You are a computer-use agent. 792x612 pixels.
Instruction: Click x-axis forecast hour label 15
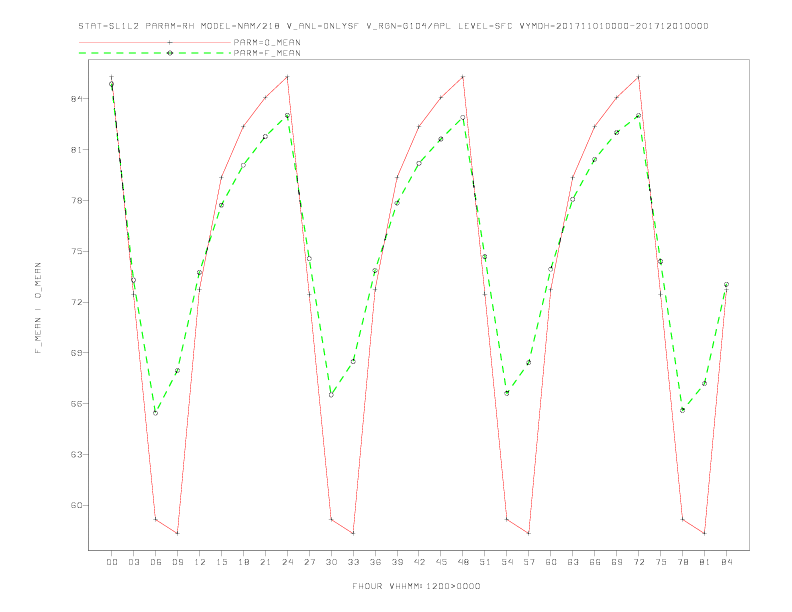pyautogui.click(x=221, y=562)
